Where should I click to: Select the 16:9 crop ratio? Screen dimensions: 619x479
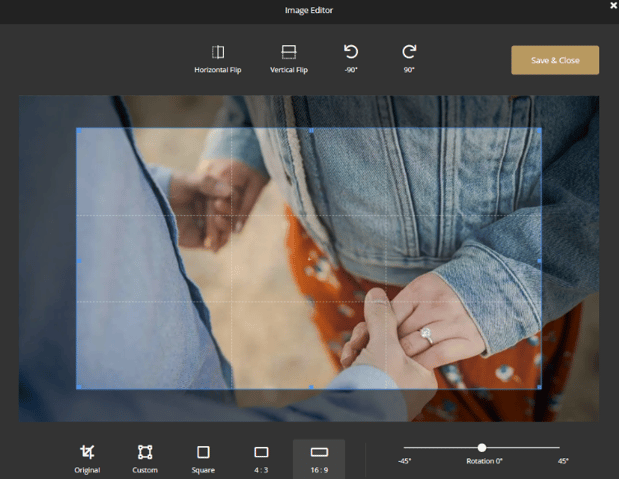tap(319, 452)
